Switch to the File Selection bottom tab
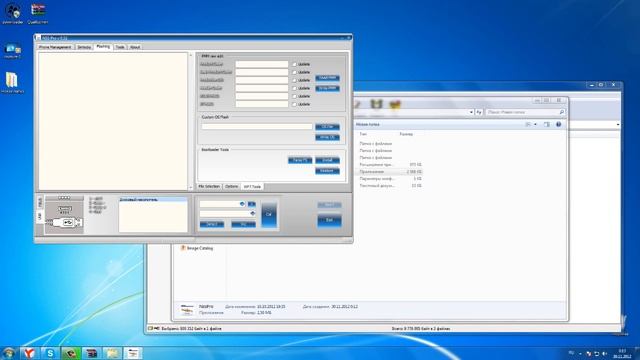 click(x=209, y=187)
